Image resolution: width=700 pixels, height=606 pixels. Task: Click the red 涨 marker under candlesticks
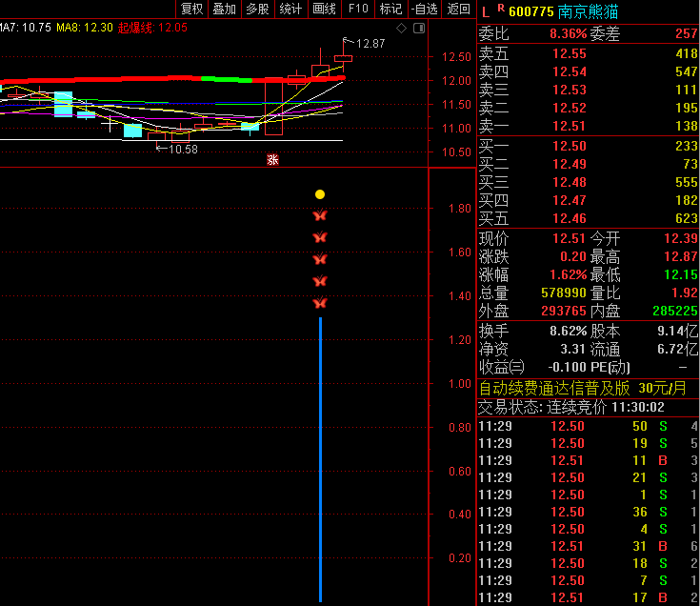click(x=272, y=160)
